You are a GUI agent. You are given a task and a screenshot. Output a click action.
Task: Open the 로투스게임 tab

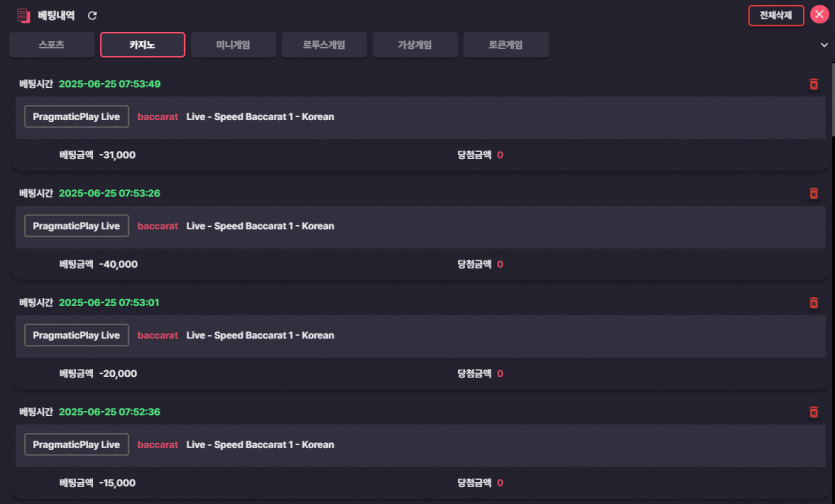[324, 45]
